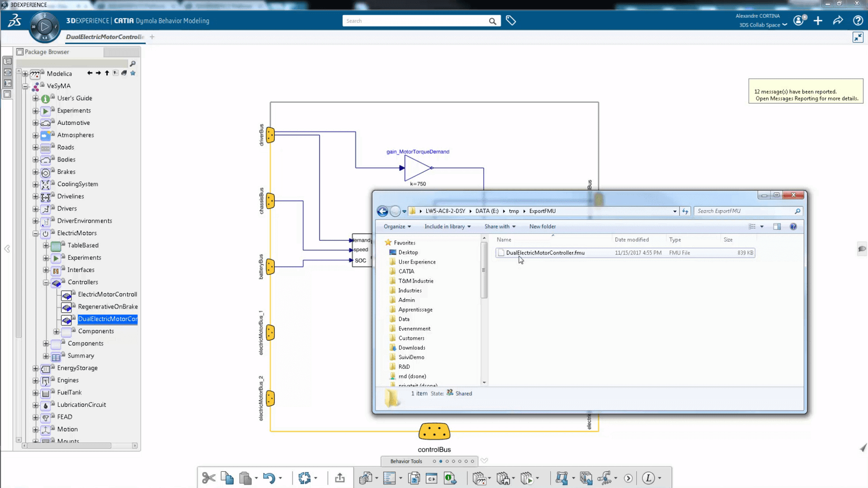Select the fourth Behavior Tools page dot
868x488 pixels.
(x=453, y=461)
